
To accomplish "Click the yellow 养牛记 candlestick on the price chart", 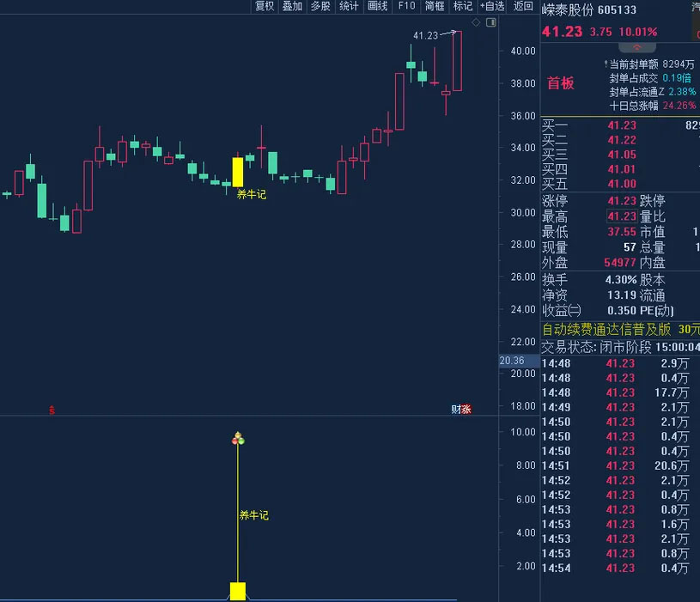I will pyautogui.click(x=238, y=171).
